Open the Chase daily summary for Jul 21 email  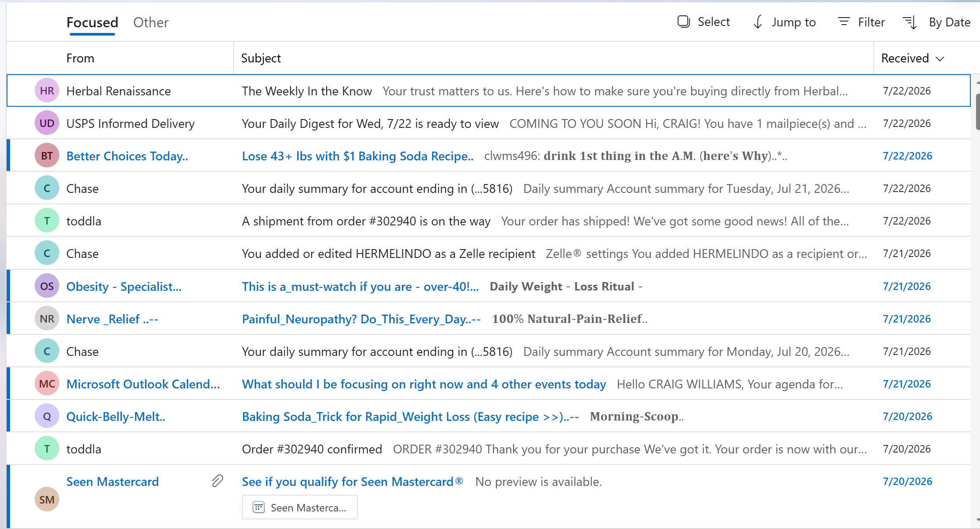489,188
